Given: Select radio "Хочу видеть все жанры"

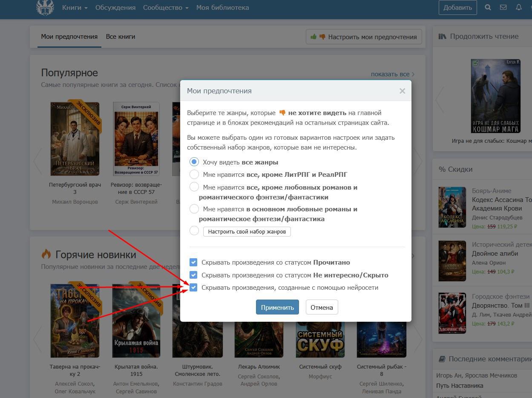Looking at the screenshot, I should coord(194,162).
